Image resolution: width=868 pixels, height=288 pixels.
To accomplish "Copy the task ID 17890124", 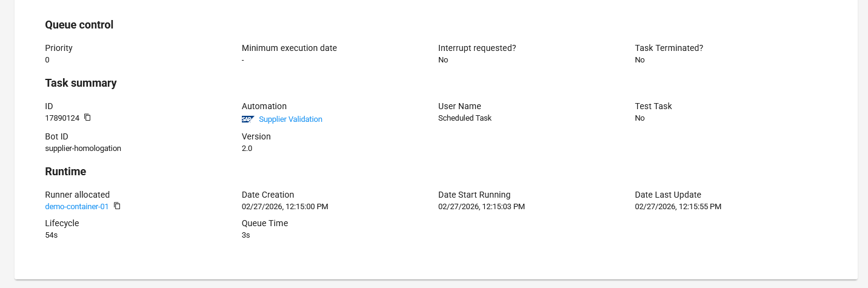I will pyautogui.click(x=87, y=118).
